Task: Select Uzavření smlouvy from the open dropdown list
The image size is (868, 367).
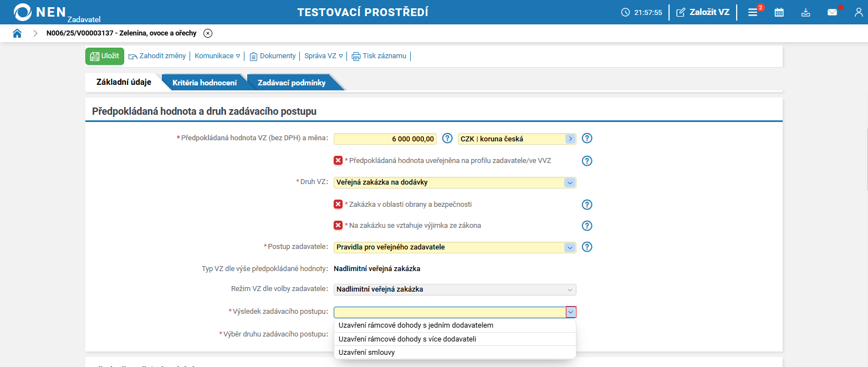Action: point(366,352)
